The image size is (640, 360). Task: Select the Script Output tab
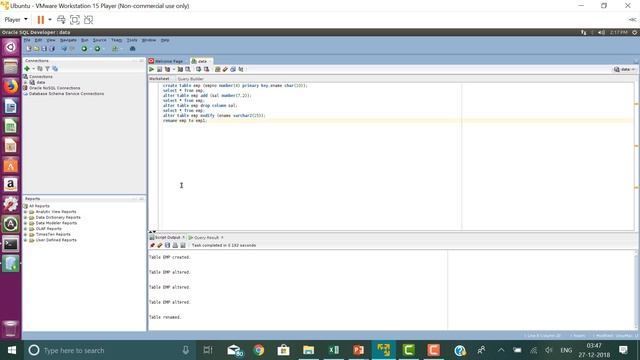click(x=167, y=237)
